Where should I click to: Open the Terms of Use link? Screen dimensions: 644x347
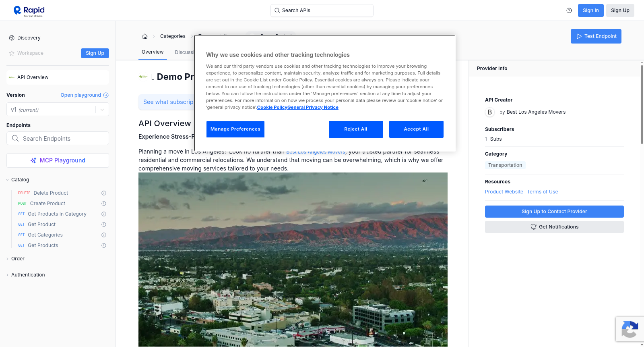[543, 192]
